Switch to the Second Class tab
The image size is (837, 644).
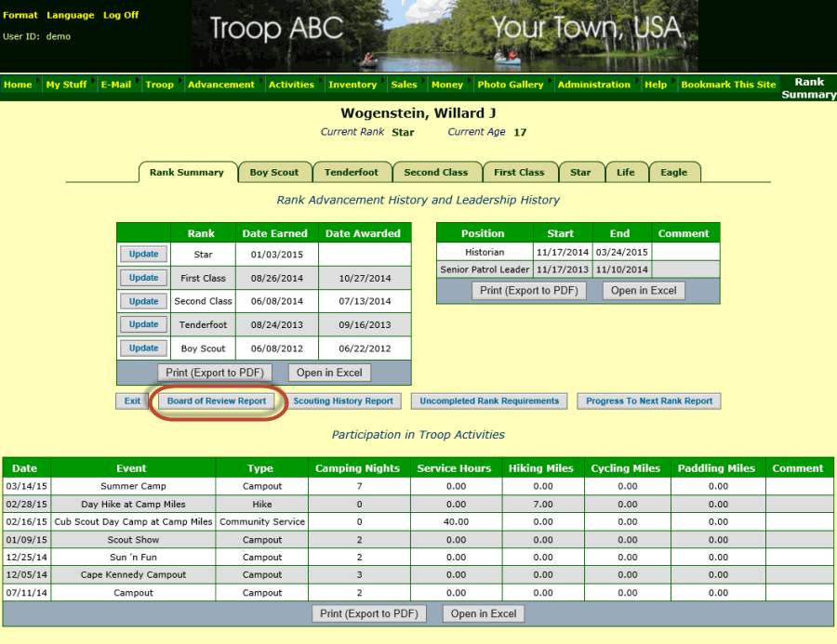coord(436,172)
